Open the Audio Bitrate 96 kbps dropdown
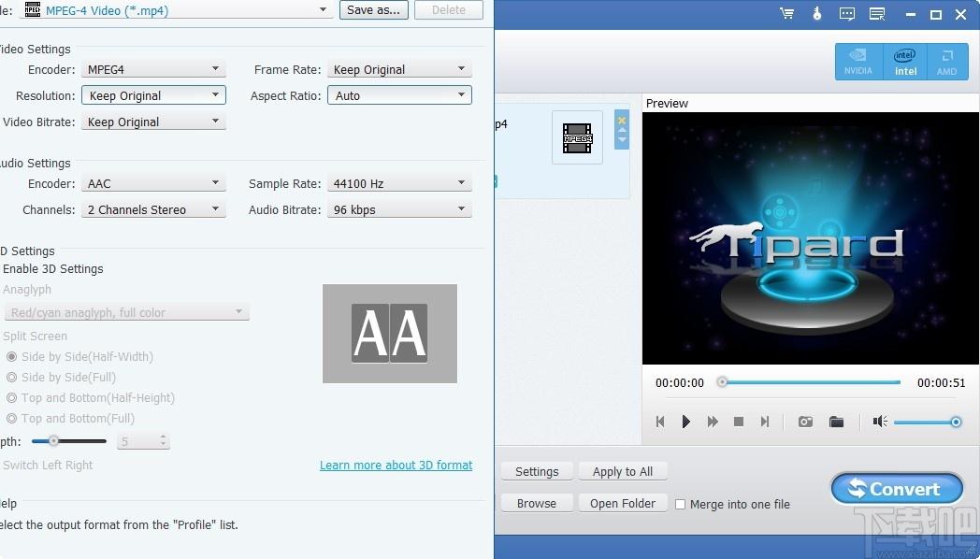Image resolution: width=980 pixels, height=559 pixels. 399,210
